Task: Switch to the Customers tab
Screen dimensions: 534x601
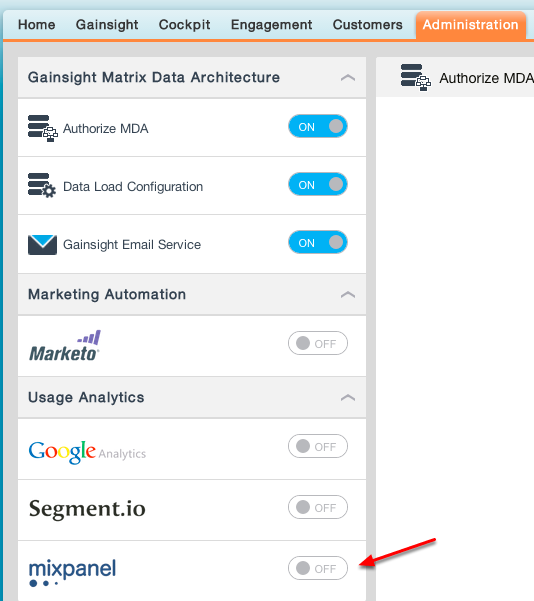Action: 368,25
